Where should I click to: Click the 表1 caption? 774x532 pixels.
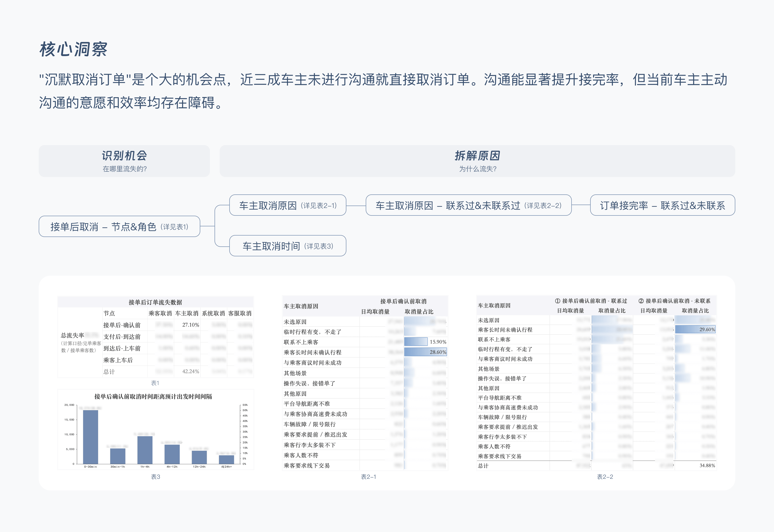click(x=155, y=383)
